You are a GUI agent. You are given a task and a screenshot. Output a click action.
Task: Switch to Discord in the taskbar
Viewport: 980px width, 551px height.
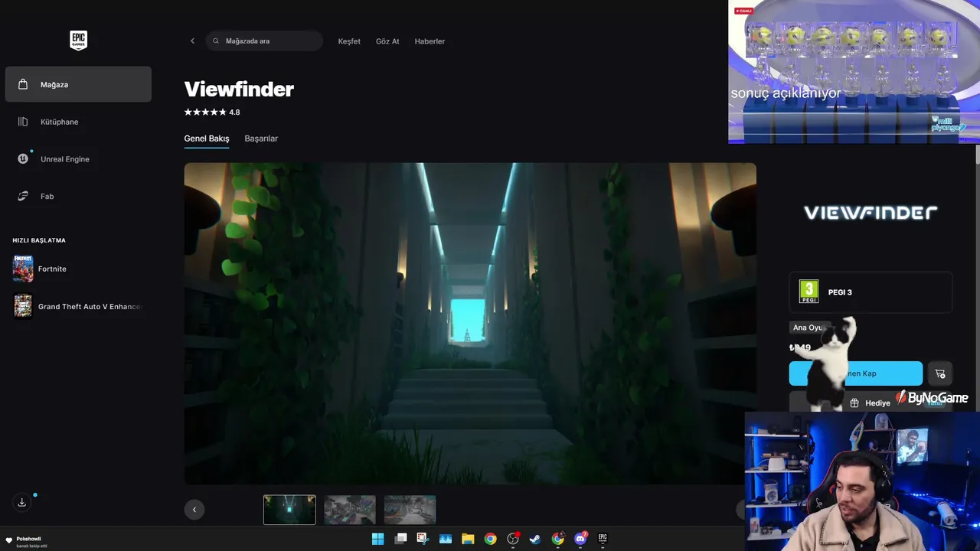[580, 539]
